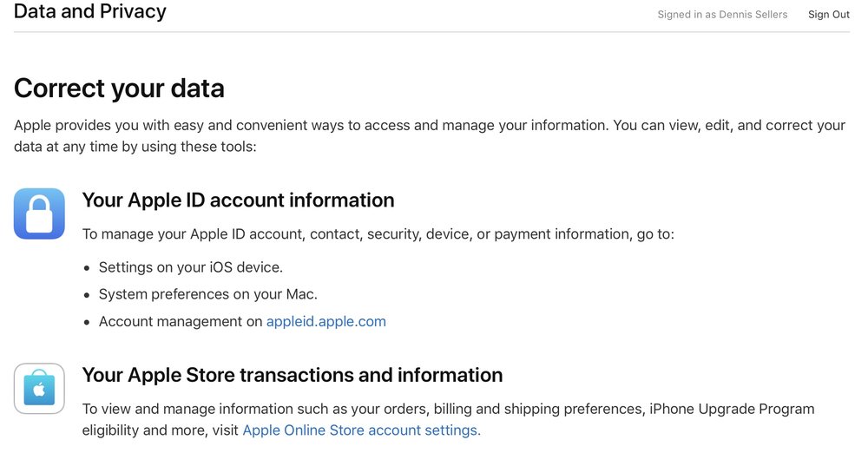Click 'Signed in as Dennis Sellers' text
The height and width of the screenshot is (453, 868).
[722, 15]
